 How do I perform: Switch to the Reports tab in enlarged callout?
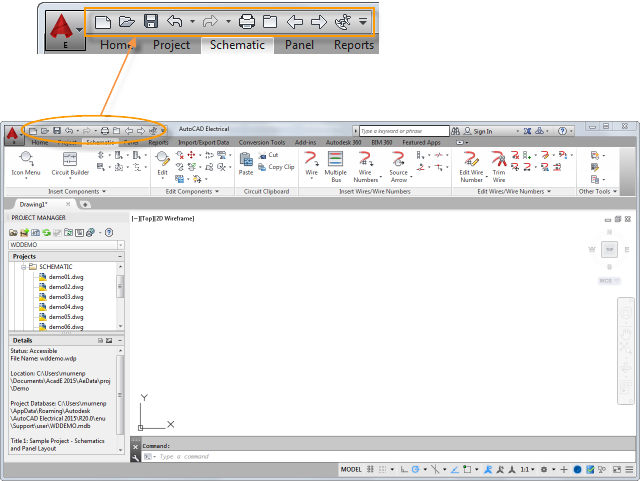tap(353, 45)
